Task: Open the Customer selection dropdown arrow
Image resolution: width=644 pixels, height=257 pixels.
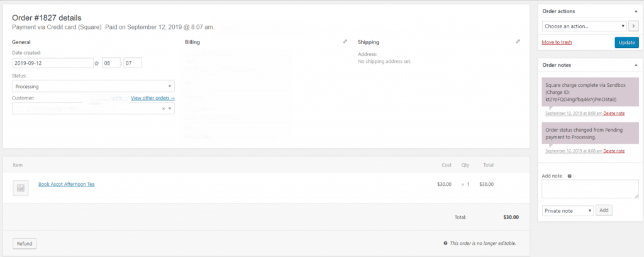Action: tap(170, 108)
